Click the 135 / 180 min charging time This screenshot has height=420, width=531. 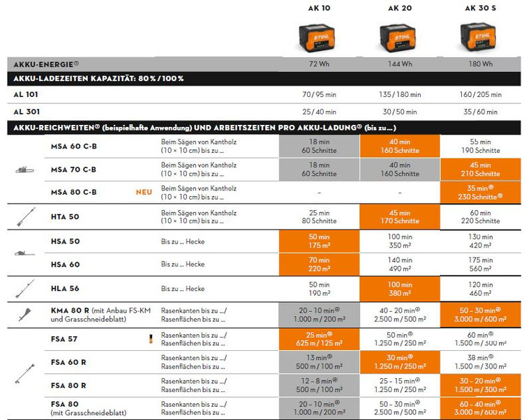click(x=400, y=95)
